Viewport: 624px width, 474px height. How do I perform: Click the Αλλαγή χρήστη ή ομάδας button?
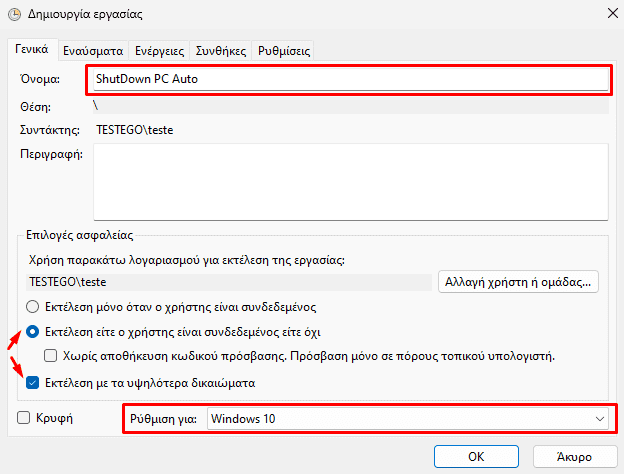518,282
